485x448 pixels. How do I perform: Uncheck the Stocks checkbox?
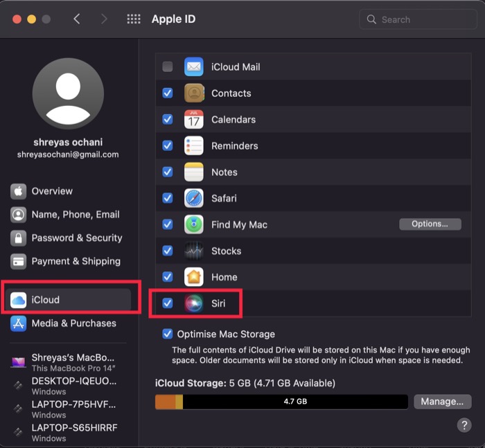point(168,251)
